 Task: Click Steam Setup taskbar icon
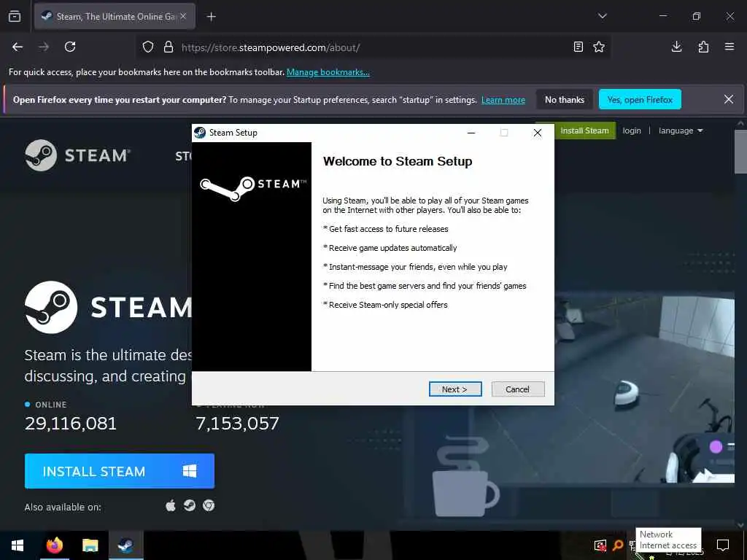tap(125, 545)
